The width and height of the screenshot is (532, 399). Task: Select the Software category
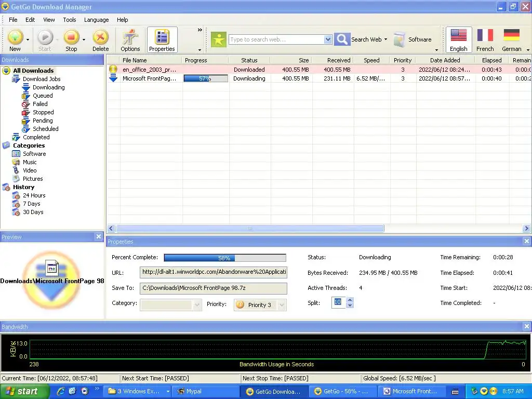point(34,154)
